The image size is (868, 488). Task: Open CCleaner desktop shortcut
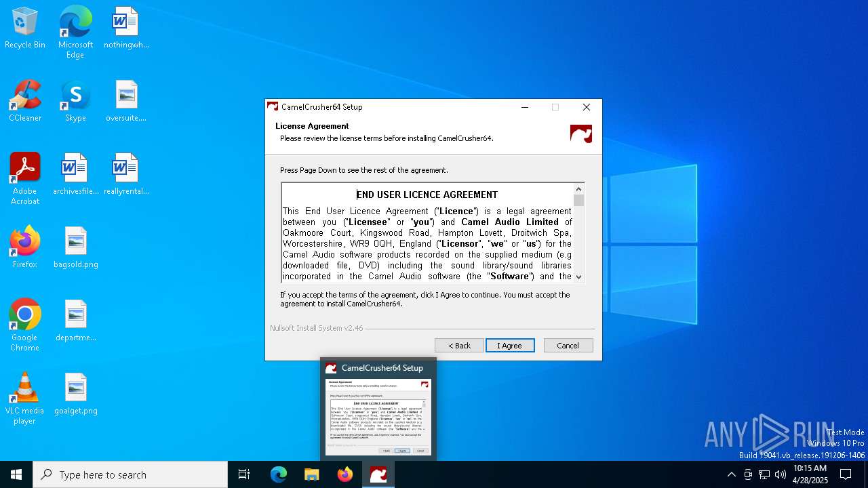click(25, 102)
